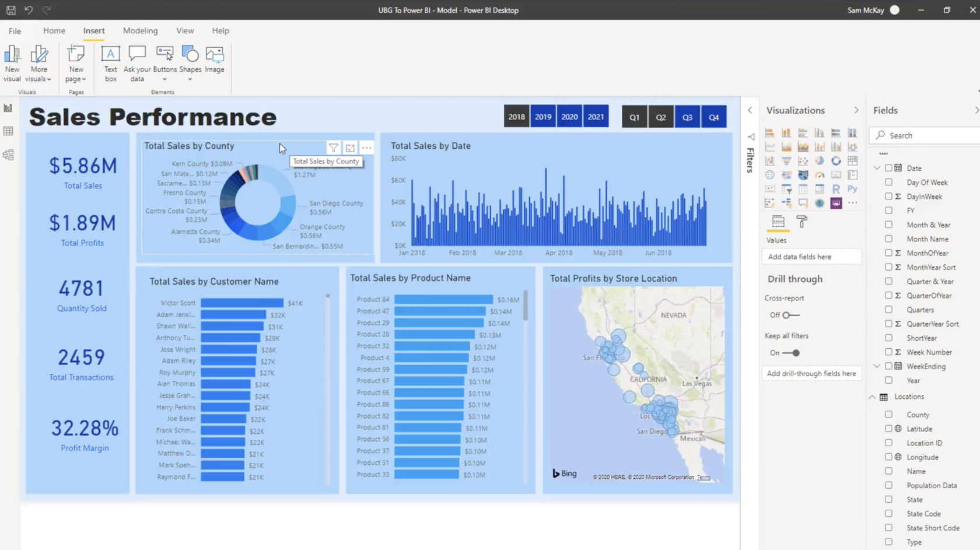Click the 2018 year slicer button
Image resolution: width=980 pixels, height=550 pixels.
[516, 117]
